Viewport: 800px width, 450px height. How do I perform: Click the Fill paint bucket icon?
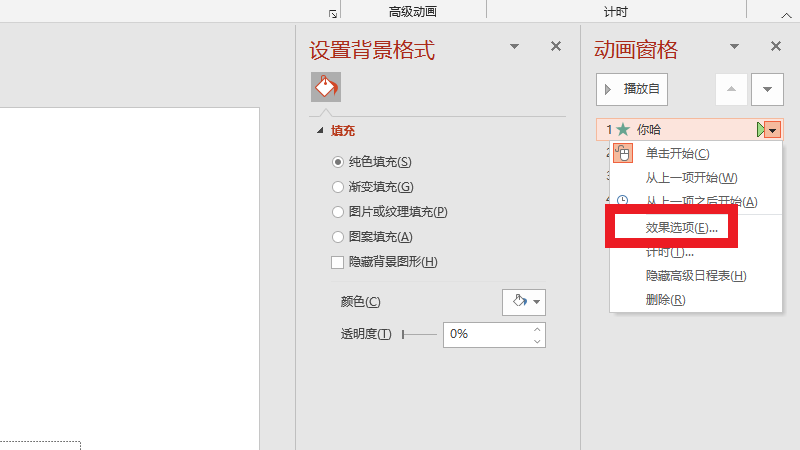tap(326, 88)
